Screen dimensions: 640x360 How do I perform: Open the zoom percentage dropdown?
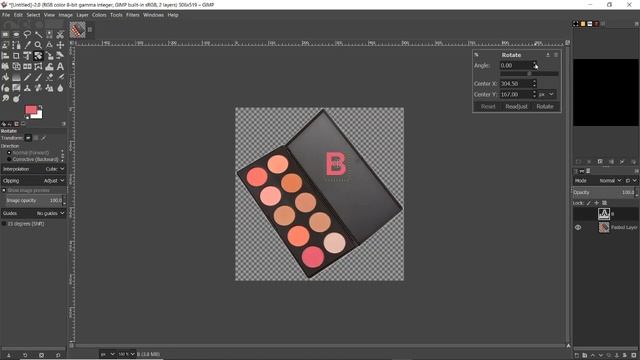[x=127, y=354]
